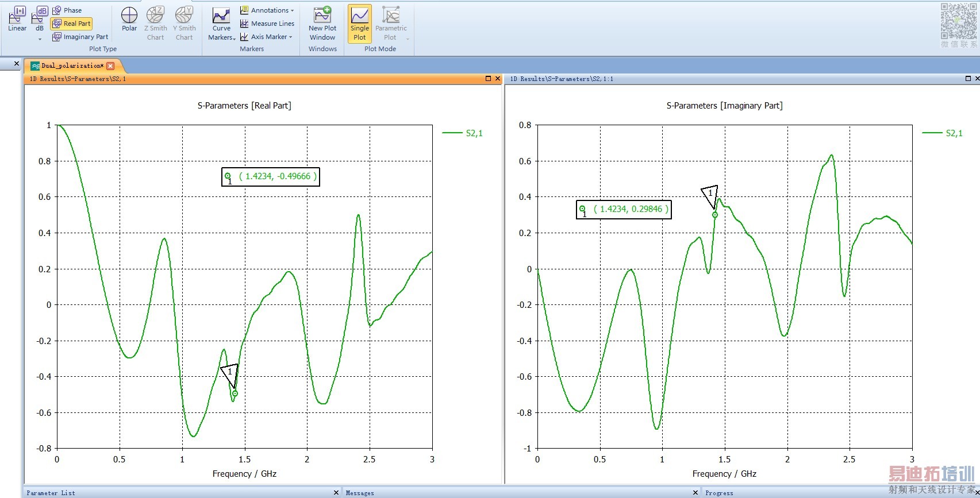Expand the Annotations menu
980x498 pixels.
coord(267,10)
